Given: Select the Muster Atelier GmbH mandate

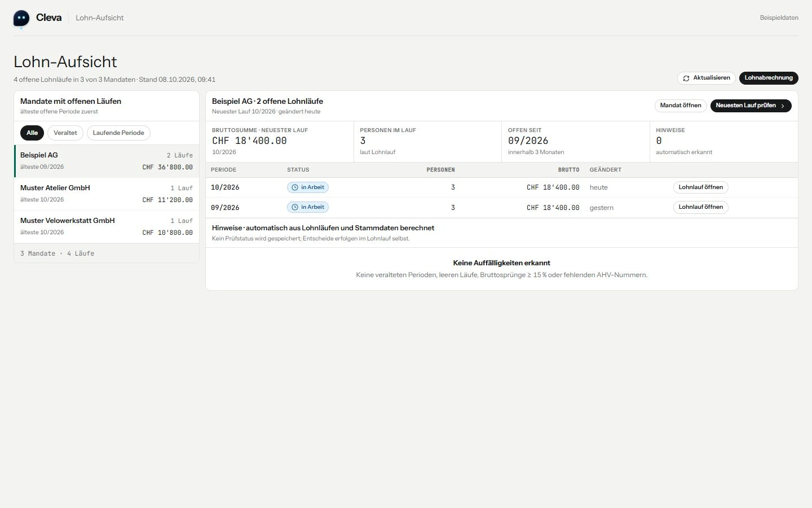Looking at the screenshot, I should click(x=107, y=194).
